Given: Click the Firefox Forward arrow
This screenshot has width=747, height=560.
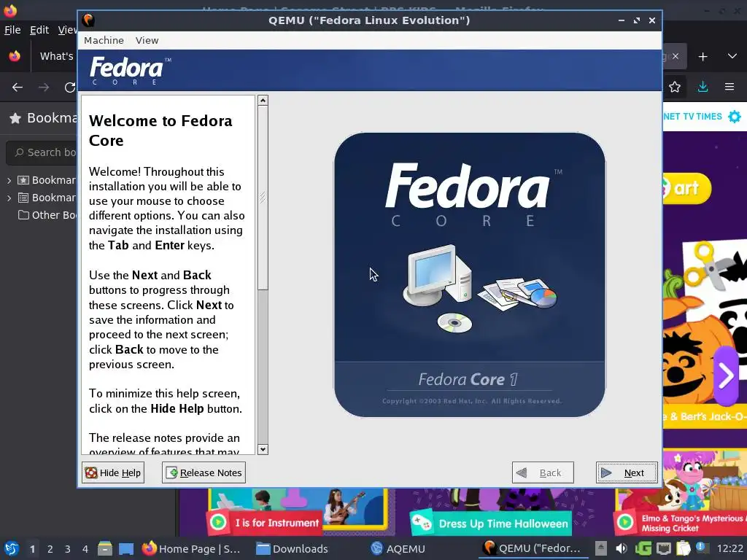Looking at the screenshot, I should tap(43, 87).
